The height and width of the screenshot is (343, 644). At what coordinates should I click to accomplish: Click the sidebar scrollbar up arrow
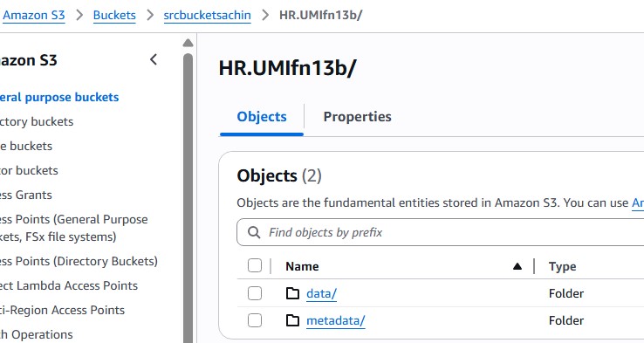[188, 43]
